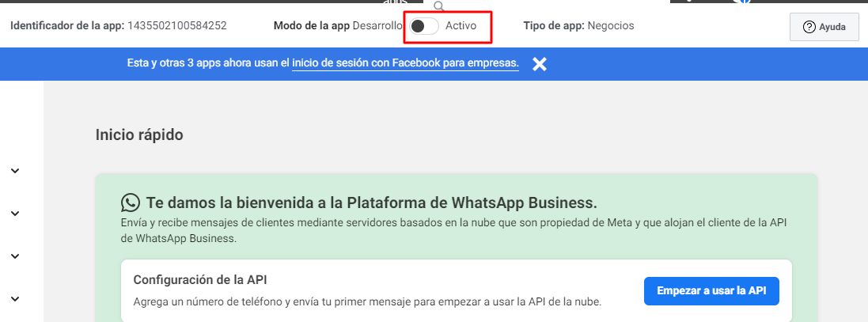Click the Activo label beside the switch
Image resolution: width=868 pixels, height=322 pixels.
(x=461, y=26)
